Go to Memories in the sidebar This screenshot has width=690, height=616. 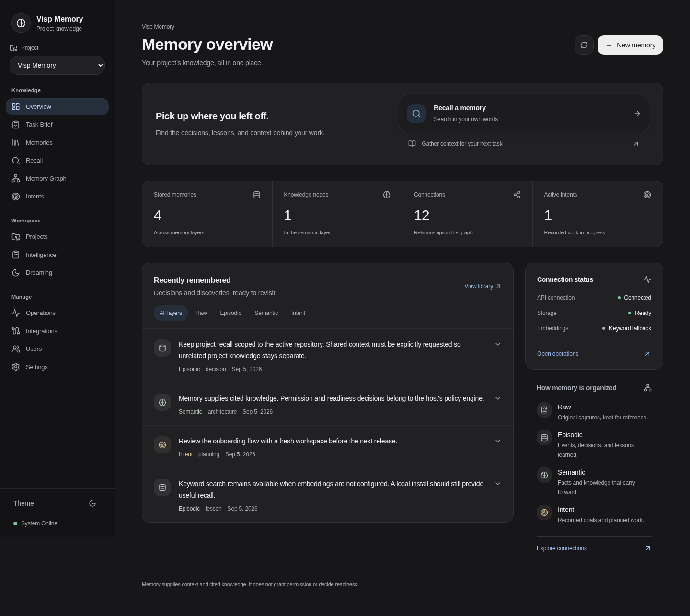tap(57, 142)
